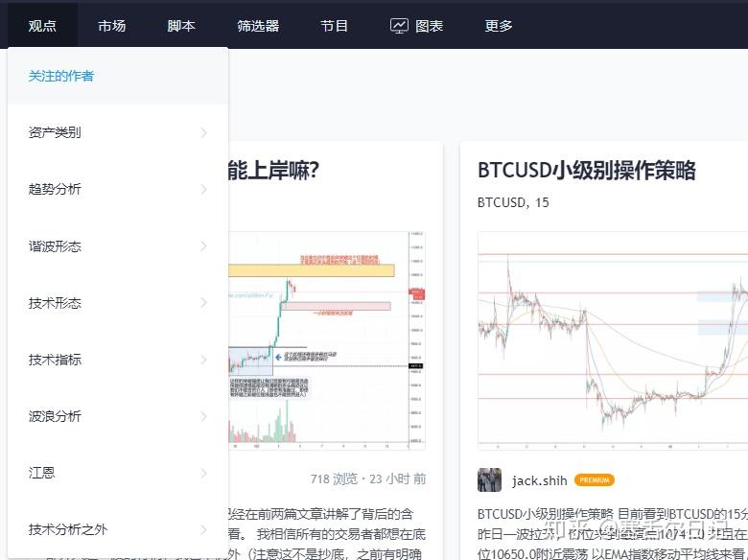Viewport: 748px width, 560px height.
Task: Open the article titled BTCUSD小级别操作策略
Action: pos(586,171)
